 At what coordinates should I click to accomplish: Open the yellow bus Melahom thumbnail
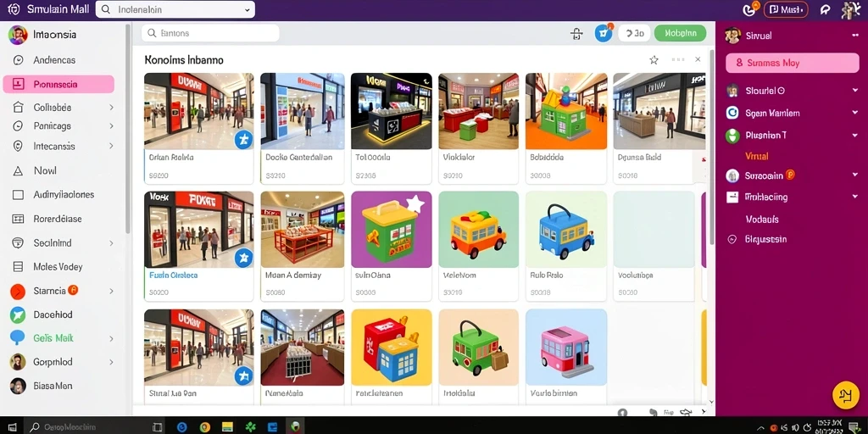(x=478, y=229)
